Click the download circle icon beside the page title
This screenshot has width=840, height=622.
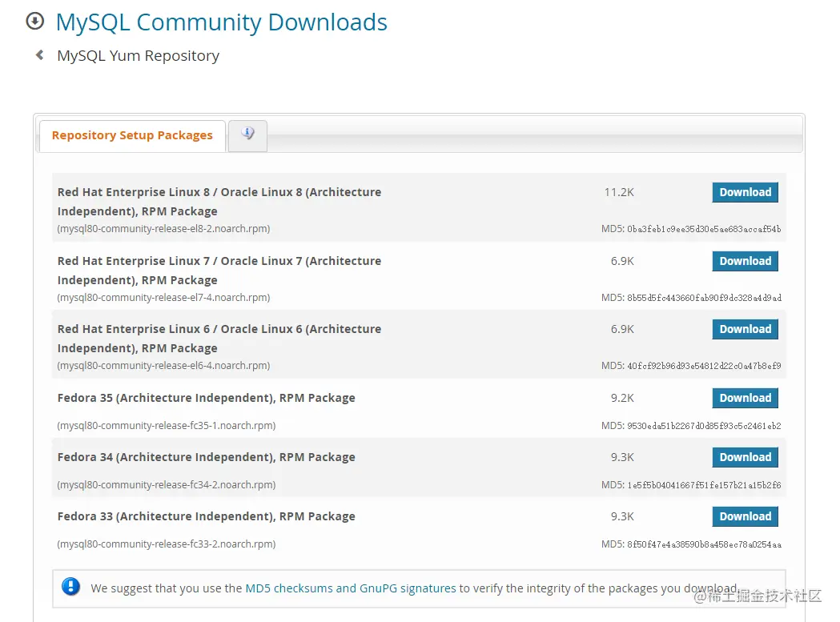pos(34,22)
